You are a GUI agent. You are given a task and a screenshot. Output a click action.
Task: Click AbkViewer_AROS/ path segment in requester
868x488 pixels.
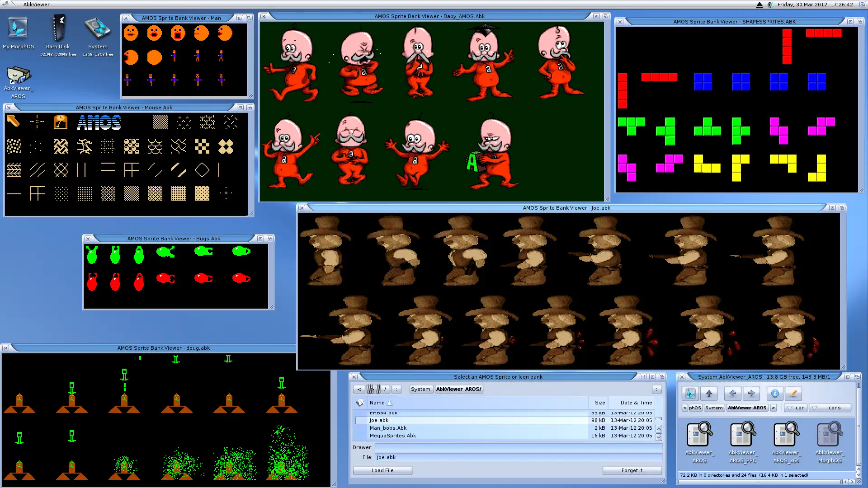tap(459, 389)
